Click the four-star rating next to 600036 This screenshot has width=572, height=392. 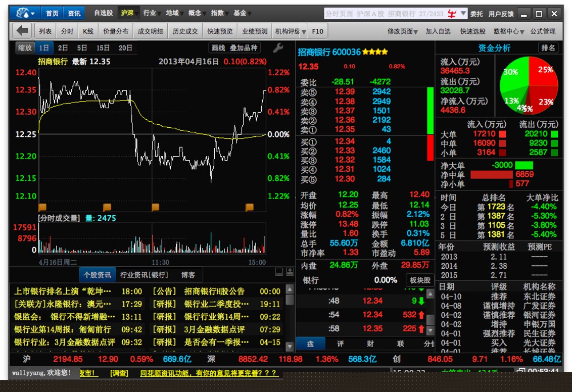pos(375,52)
